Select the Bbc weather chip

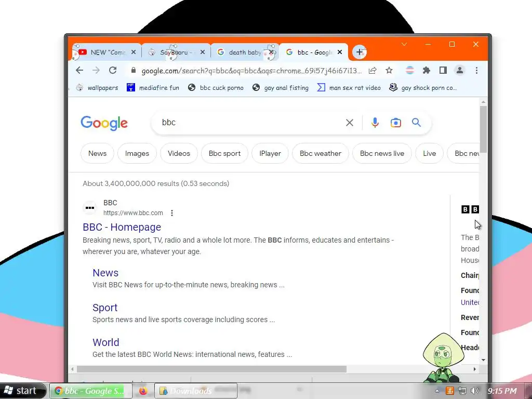pyautogui.click(x=320, y=153)
